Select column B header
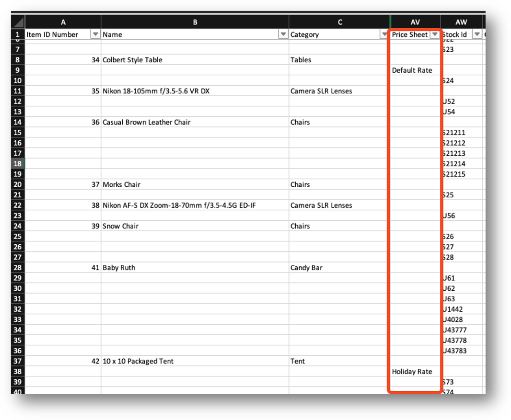Screen dimensions: 511x420 click(x=195, y=22)
